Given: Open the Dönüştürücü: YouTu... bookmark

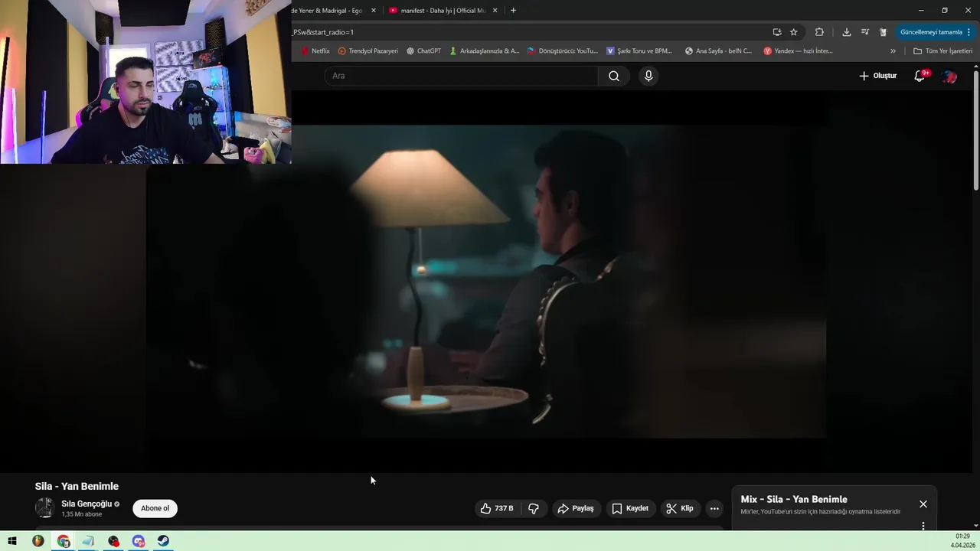Looking at the screenshot, I should point(563,51).
